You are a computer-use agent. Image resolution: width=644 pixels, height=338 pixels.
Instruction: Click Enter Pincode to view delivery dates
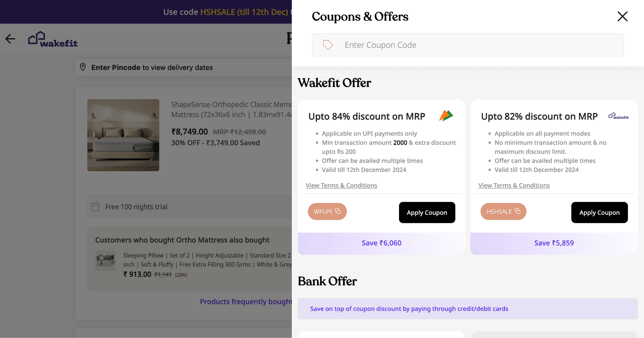pos(152,67)
